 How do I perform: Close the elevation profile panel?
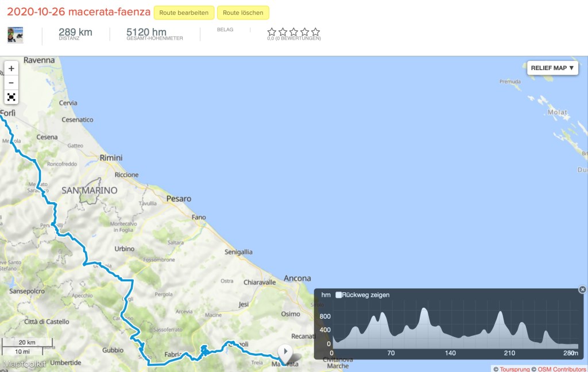click(x=582, y=290)
